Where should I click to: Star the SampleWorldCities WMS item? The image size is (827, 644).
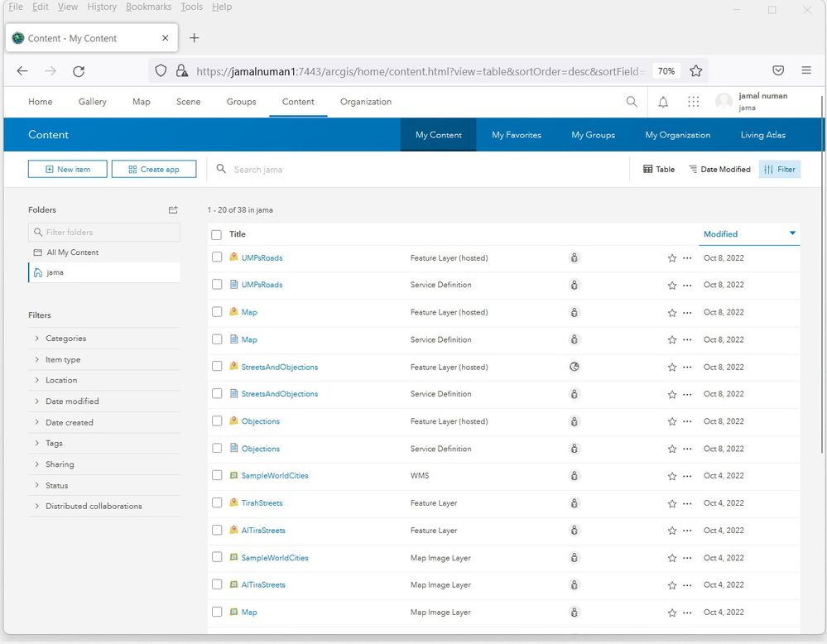672,476
